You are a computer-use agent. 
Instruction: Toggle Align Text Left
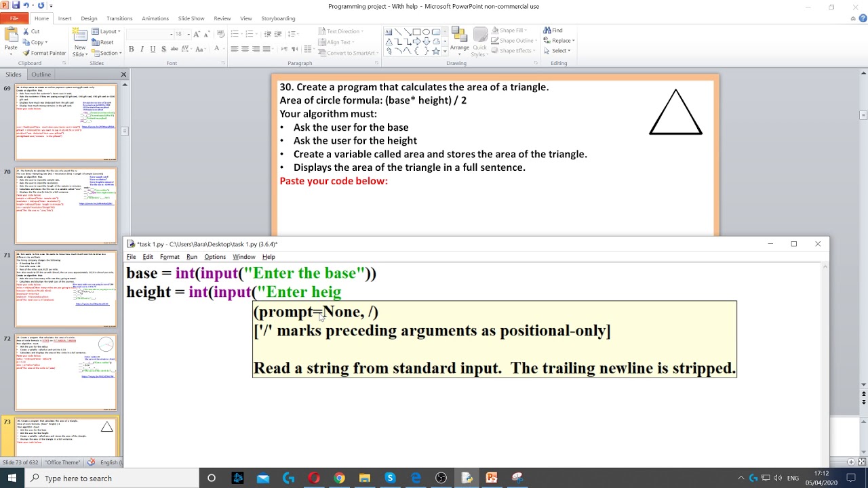[235, 49]
